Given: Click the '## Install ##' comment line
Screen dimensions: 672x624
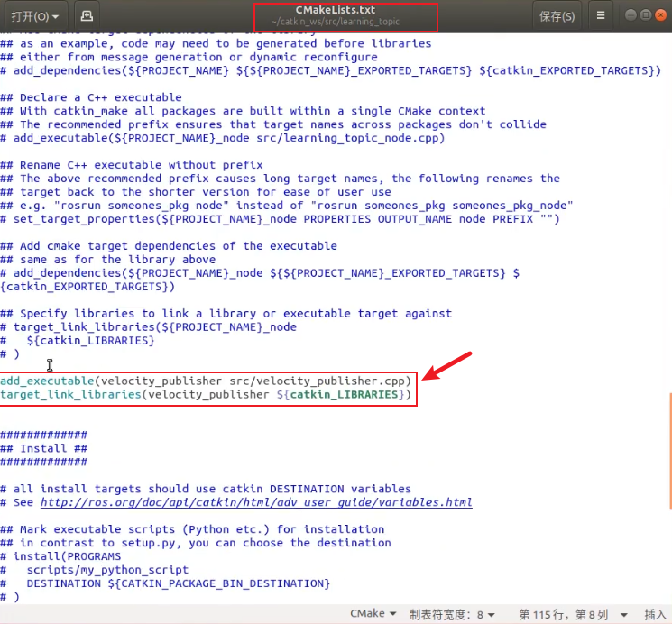Looking at the screenshot, I should [43, 448].
